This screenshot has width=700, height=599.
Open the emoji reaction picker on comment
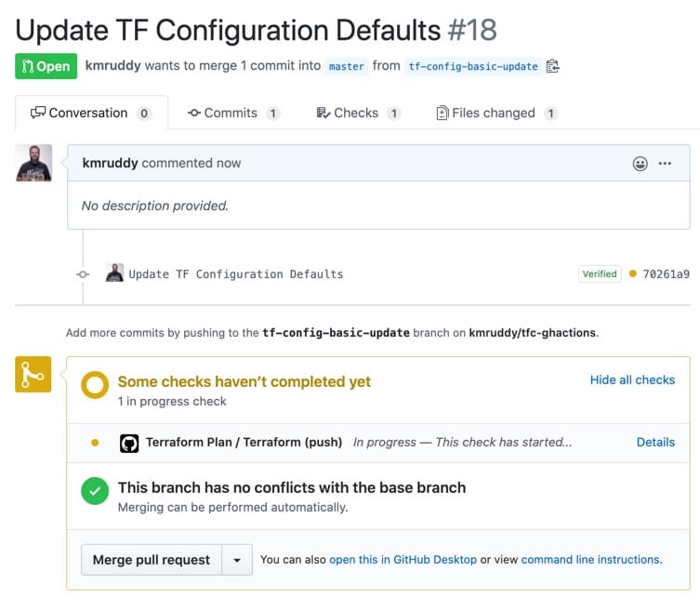click(x=640, y=164)
